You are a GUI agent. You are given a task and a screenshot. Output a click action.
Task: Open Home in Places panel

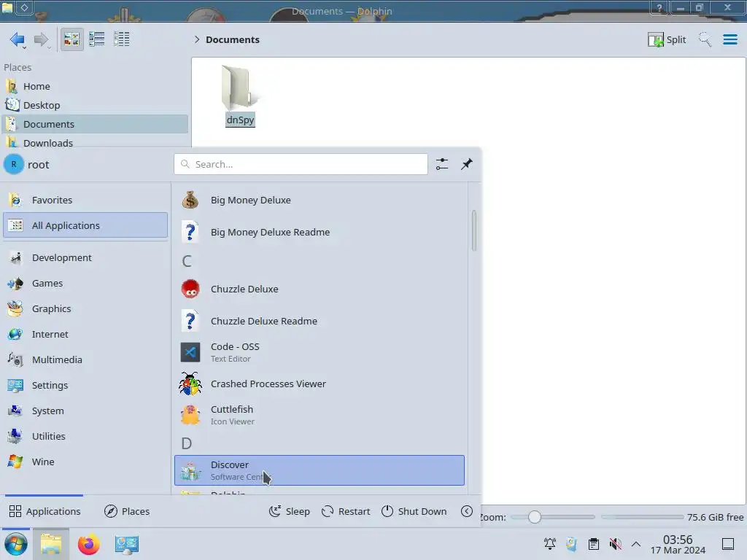[96, 86]
